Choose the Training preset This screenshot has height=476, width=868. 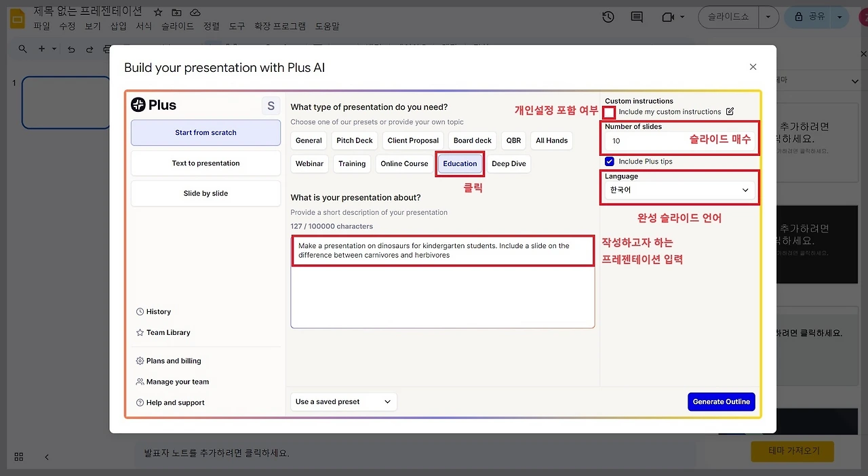point(352,163)
